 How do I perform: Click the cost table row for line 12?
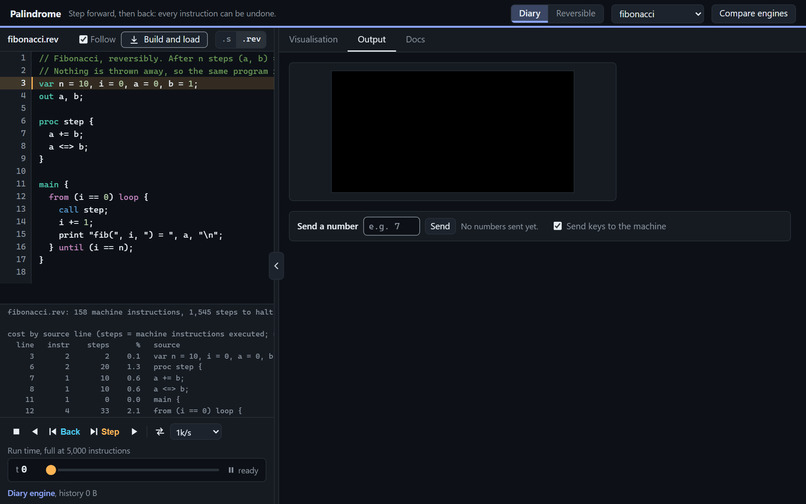[137, 410]
